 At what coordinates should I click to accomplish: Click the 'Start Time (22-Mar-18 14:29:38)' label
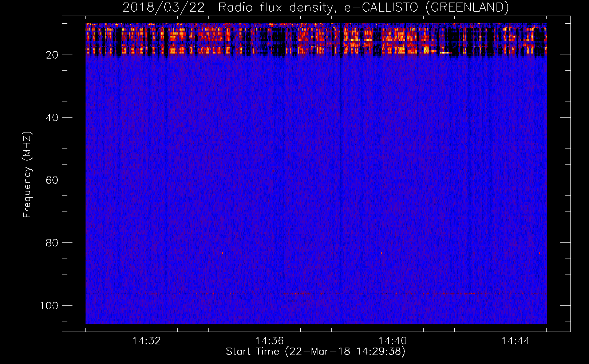pos(316,352)
